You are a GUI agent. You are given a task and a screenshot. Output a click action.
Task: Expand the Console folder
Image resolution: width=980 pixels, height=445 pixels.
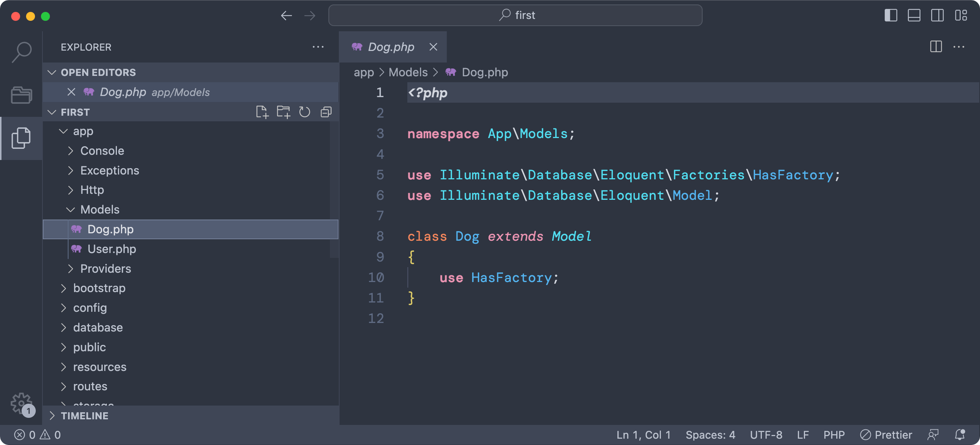pyautogui.click(x=102, y=151)
